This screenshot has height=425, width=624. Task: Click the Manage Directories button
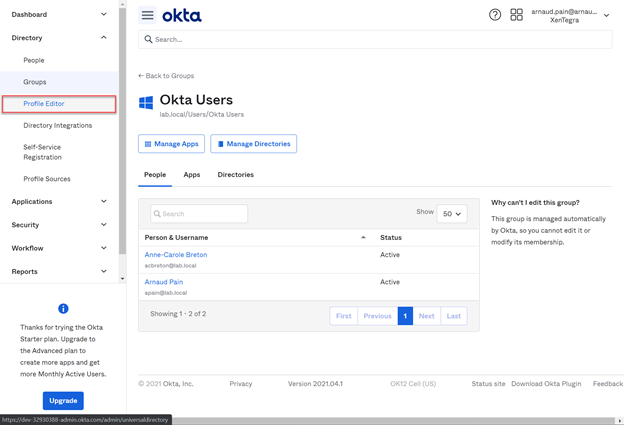253,144
